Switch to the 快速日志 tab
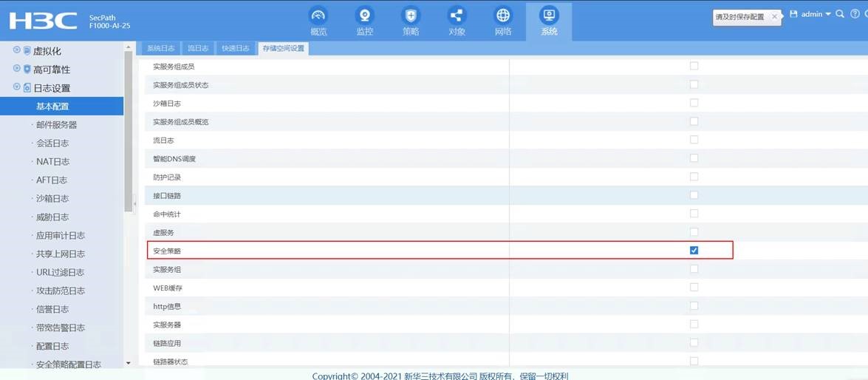 236,48
